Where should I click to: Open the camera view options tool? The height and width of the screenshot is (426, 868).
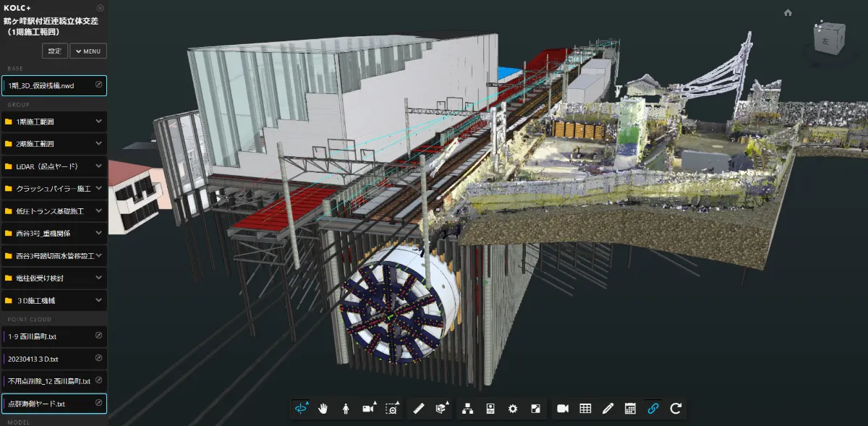point(369,409)
